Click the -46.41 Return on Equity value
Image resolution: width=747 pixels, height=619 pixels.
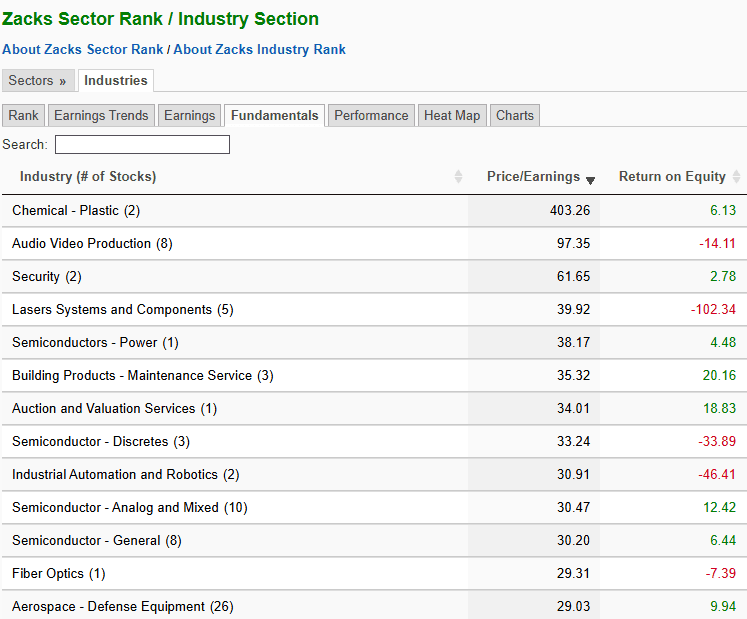coord(717,474)
